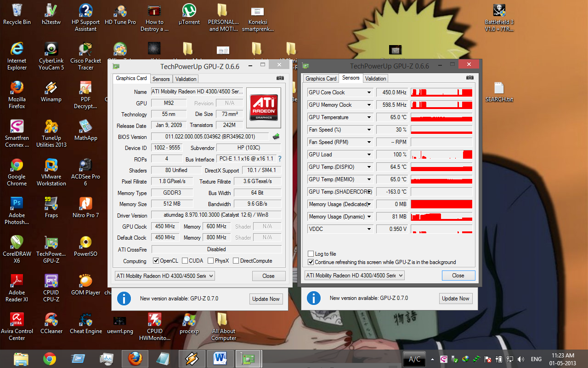This screenshot has height=368, width=588.
Task: Expand the VDDC sensor dropdown
Action: point(368,229)
